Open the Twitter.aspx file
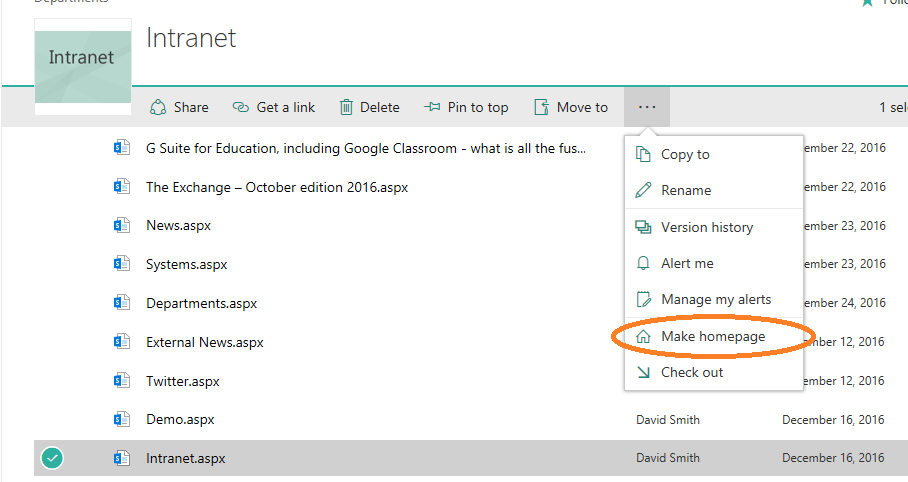This screenshot has height=482, width=908. pos(182,381)
